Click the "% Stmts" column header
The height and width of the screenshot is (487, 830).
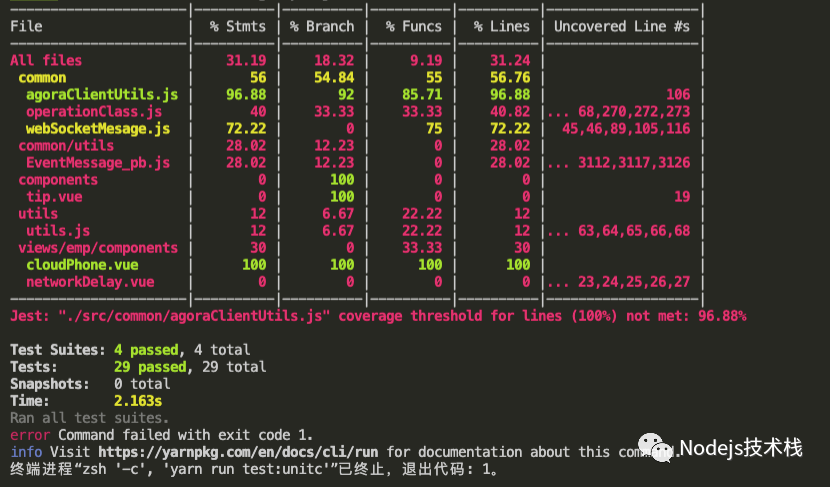[x=237, y=26]
